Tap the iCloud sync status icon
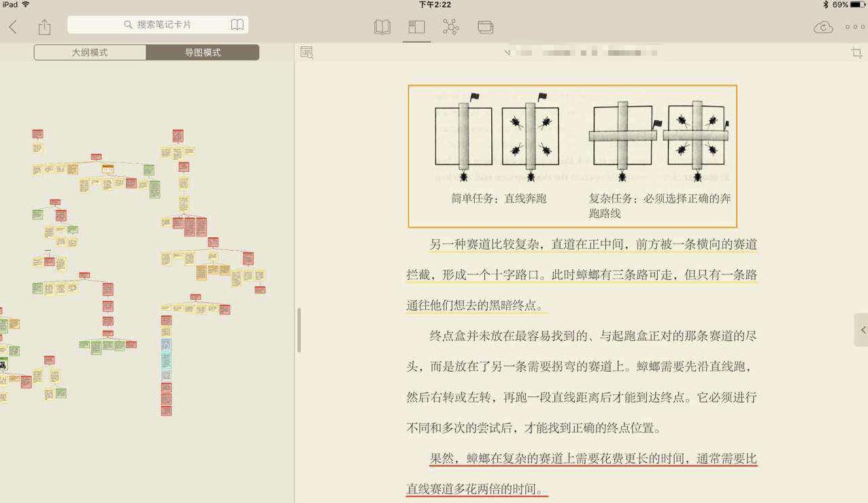Image resolution: width=868 pixels, height=503 pixels. point(822,27)
